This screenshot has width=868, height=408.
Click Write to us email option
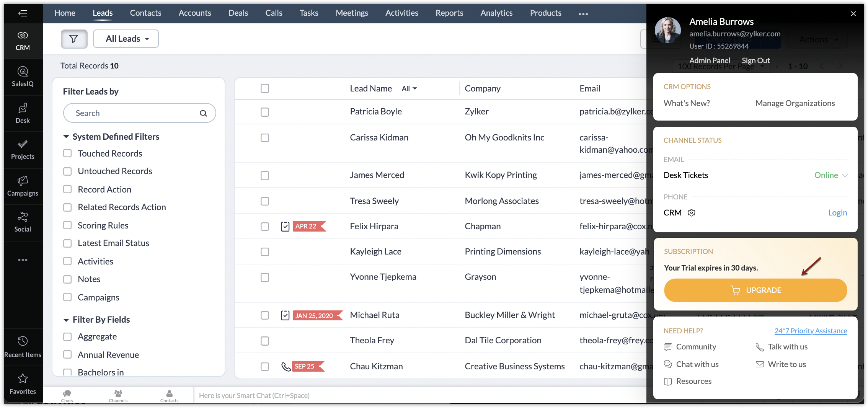tap(781, 364)
